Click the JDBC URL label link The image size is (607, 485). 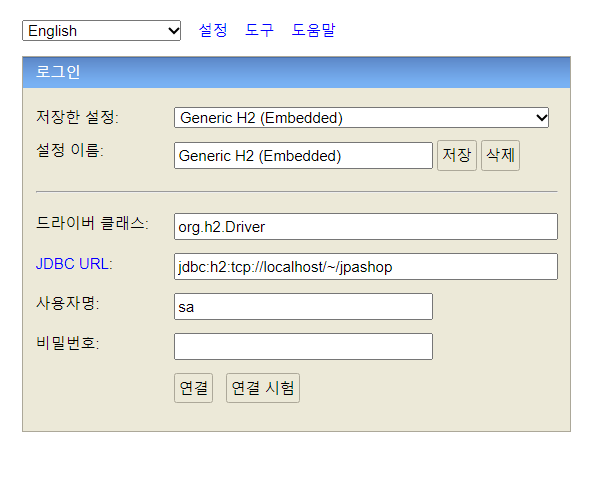72,264
